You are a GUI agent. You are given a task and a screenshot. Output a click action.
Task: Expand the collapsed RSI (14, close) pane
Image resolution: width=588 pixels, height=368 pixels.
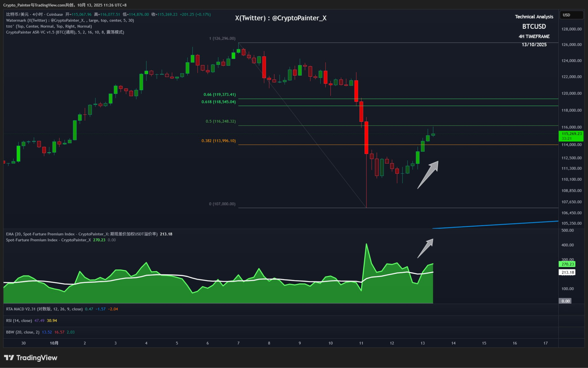click(19, 321)
